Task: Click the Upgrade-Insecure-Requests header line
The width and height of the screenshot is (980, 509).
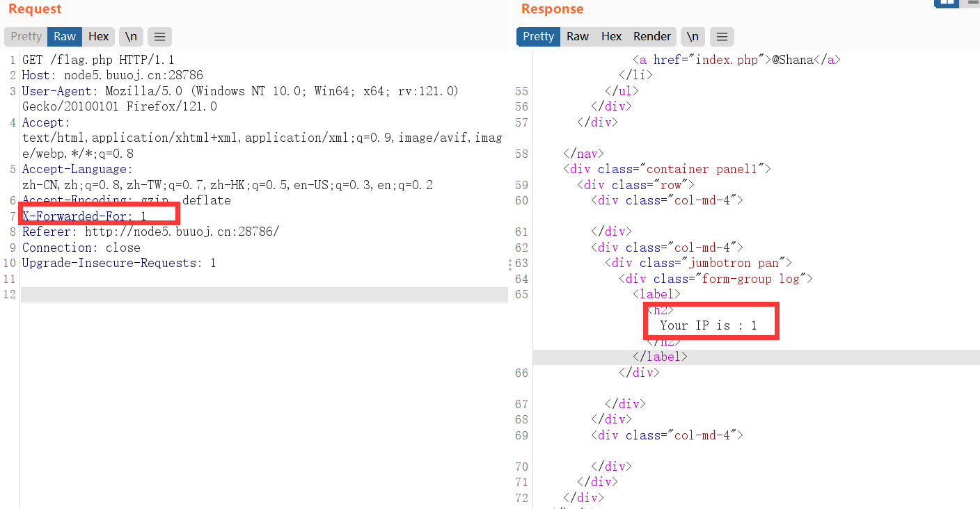Action: (x=119, y=263)
